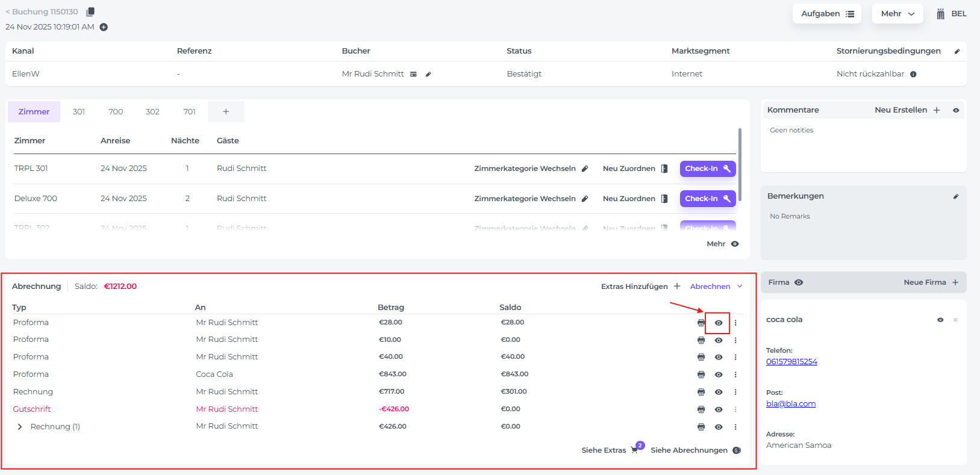View the €28.00 Proforma via eye icon
980x475 pixels.
pos(719,323)
